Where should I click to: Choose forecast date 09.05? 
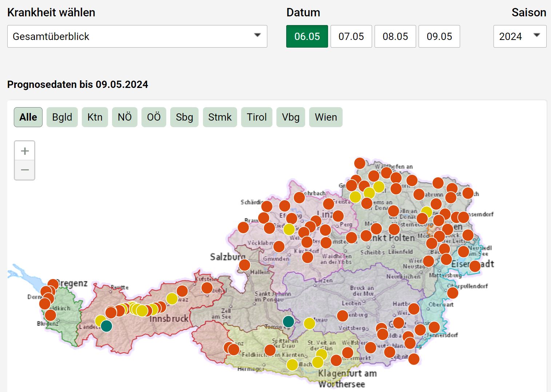[439, 36]
